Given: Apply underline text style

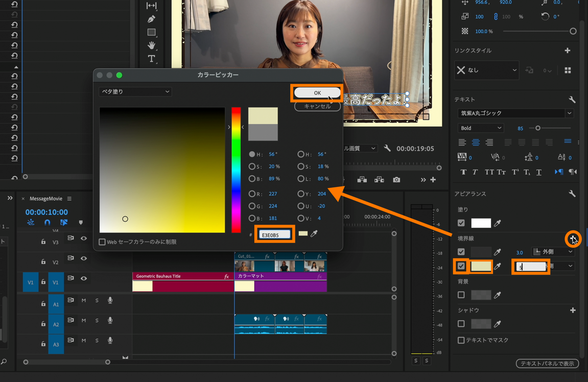Looking at the screenshot, I should click(x=539, y=172).
